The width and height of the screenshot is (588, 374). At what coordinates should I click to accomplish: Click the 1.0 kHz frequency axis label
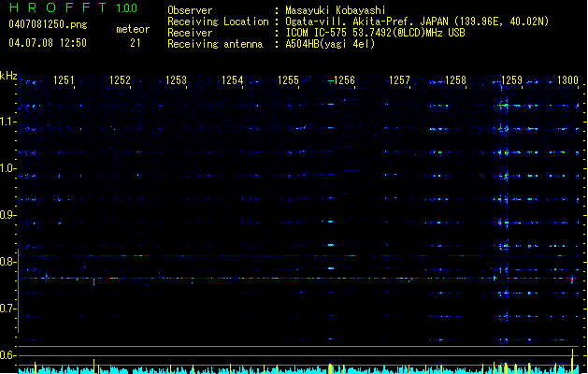coord(7,168)
